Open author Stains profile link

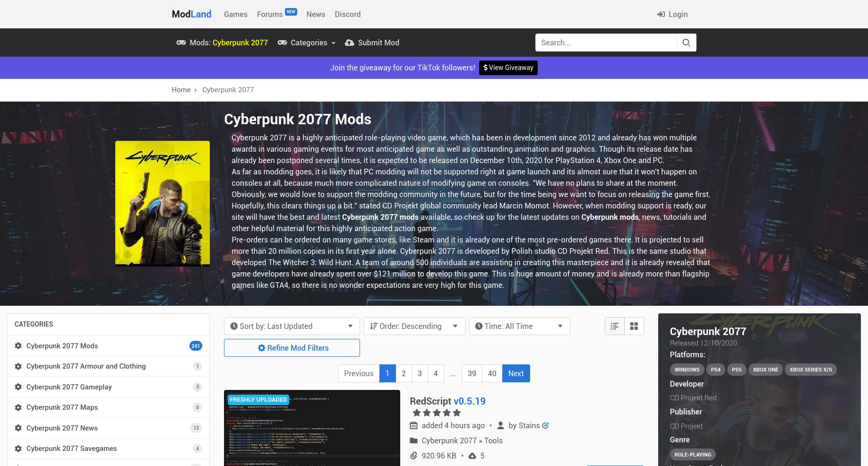click(529, 425)
